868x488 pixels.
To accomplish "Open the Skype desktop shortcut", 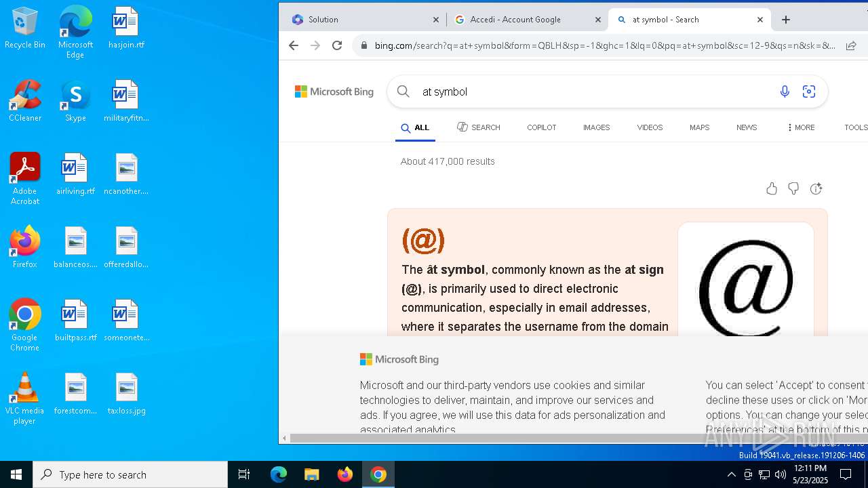I will pos(75,102).
